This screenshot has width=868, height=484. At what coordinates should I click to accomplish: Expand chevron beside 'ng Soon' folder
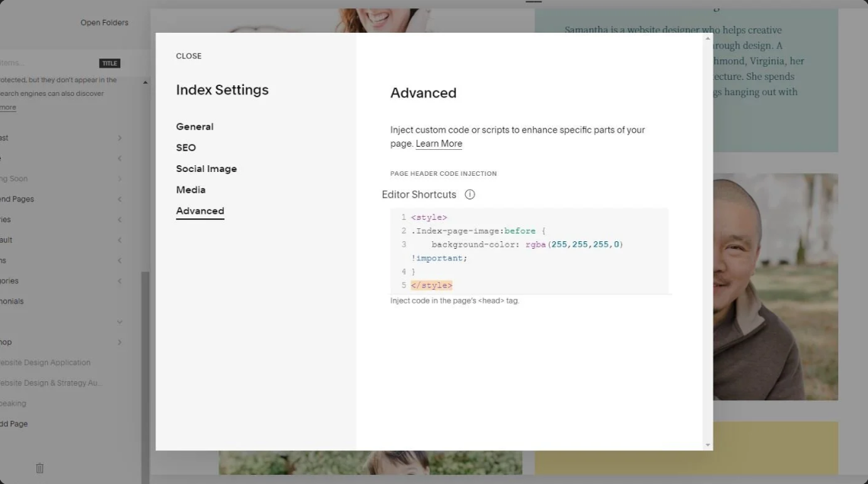[x=120, y=179]
